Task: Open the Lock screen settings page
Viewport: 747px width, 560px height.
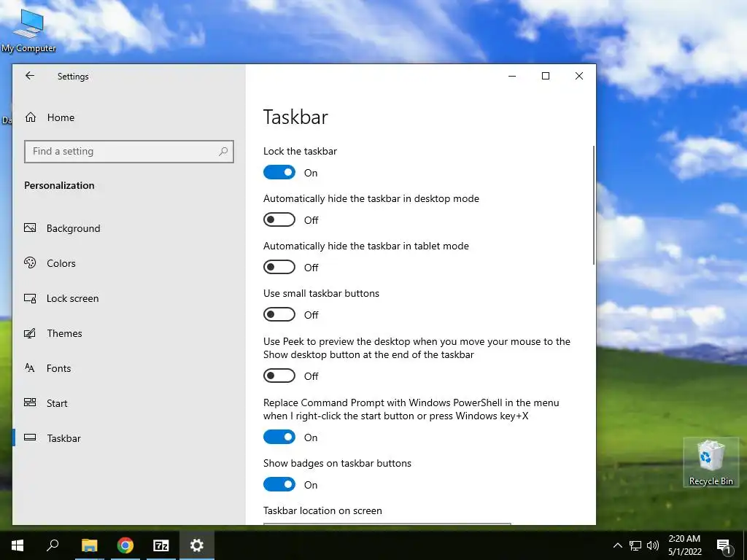Action: (x=128, y=298)
